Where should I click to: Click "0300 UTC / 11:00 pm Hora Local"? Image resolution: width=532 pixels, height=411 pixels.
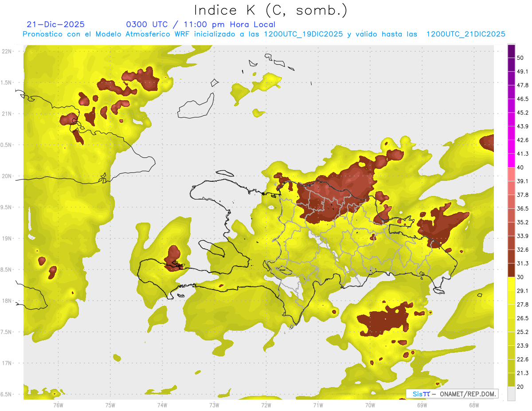point(201,24)
